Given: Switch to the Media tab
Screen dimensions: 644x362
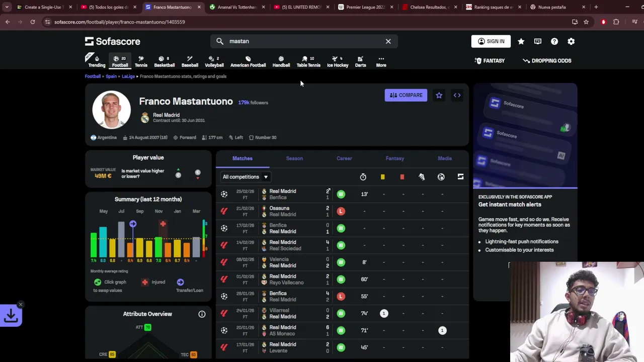Looking at the screenshot, I should coord(445,158).
